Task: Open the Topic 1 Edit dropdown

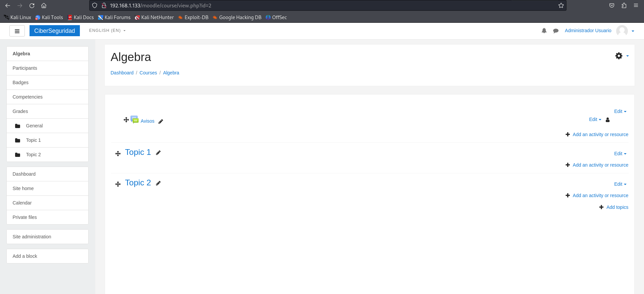Action: point(620,154)
